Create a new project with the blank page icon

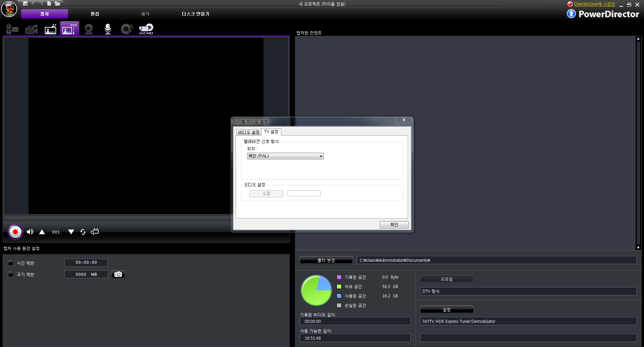tap(49, 4)
